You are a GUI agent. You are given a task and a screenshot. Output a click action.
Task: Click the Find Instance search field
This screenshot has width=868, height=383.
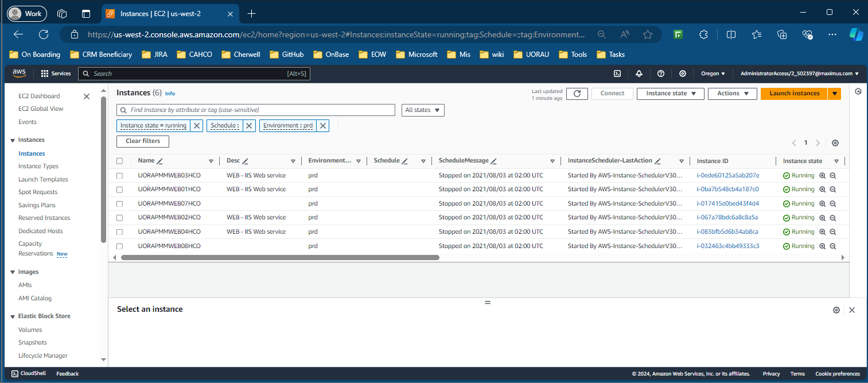tap(256, 110)
